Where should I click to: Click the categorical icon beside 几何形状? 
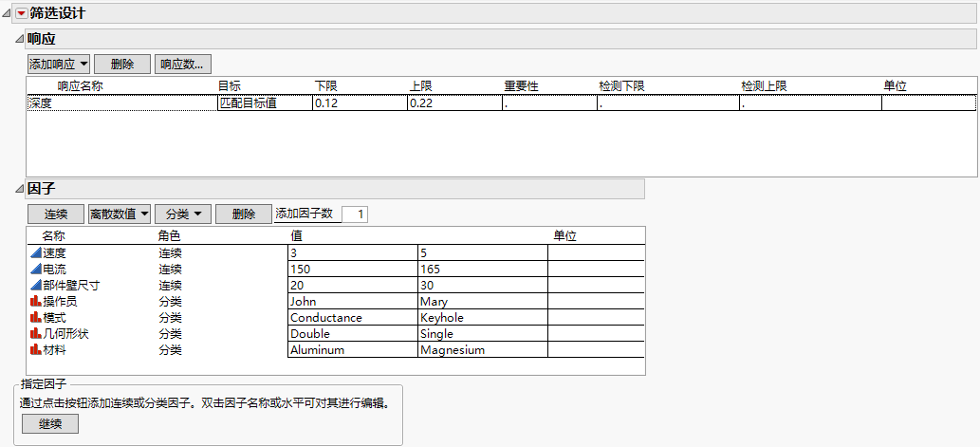pos(36,334)
